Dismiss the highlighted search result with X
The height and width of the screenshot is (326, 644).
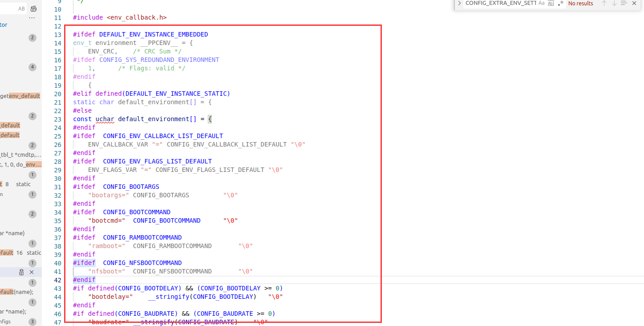tap(32, 272)
